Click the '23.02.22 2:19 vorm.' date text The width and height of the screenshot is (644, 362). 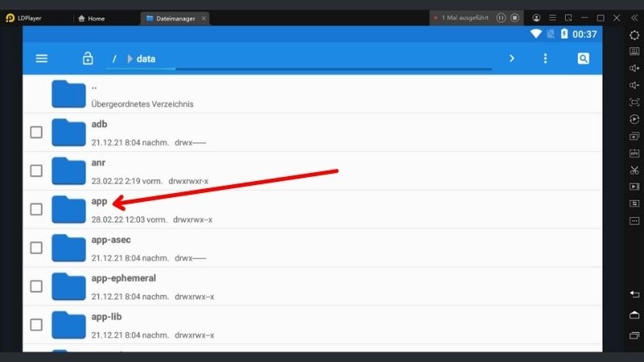click(127, 181)
